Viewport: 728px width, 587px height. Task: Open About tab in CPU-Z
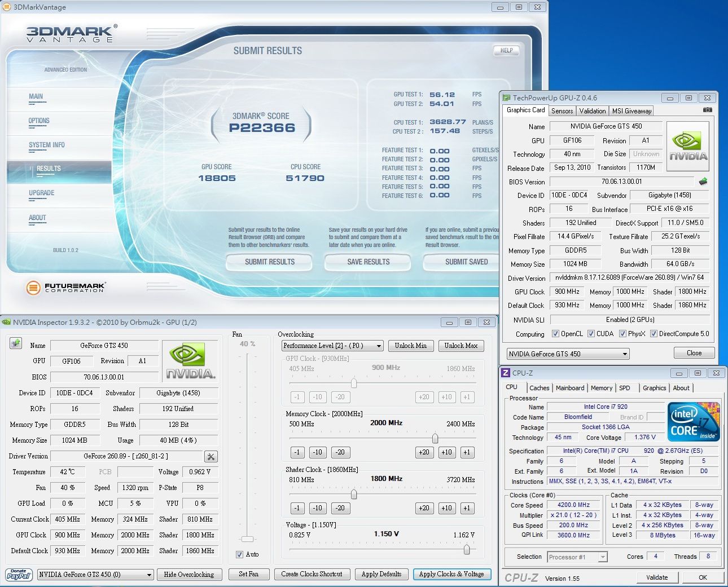coord(681,388)
